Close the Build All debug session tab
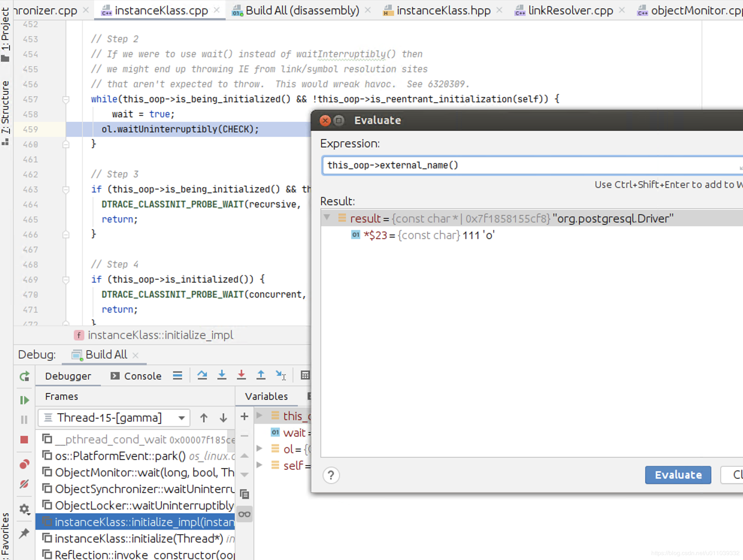The image size is (743, 560). pos(136,355)
